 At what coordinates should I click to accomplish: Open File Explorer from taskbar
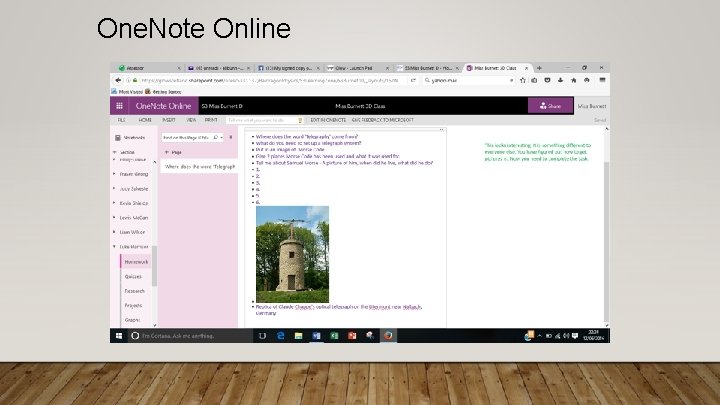[298, 336]
